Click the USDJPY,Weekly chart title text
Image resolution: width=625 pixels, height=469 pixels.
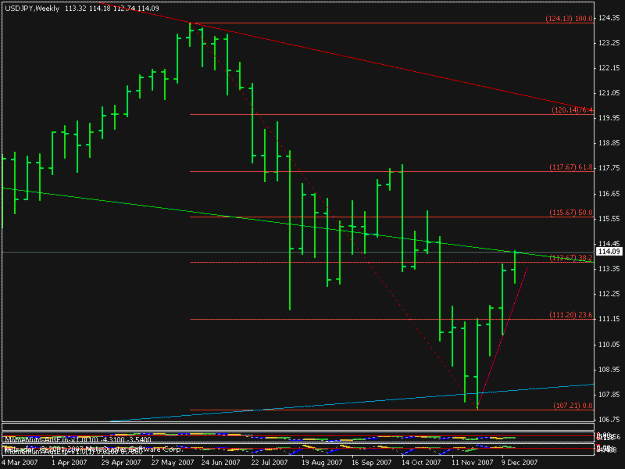click(x=32, y=8)
